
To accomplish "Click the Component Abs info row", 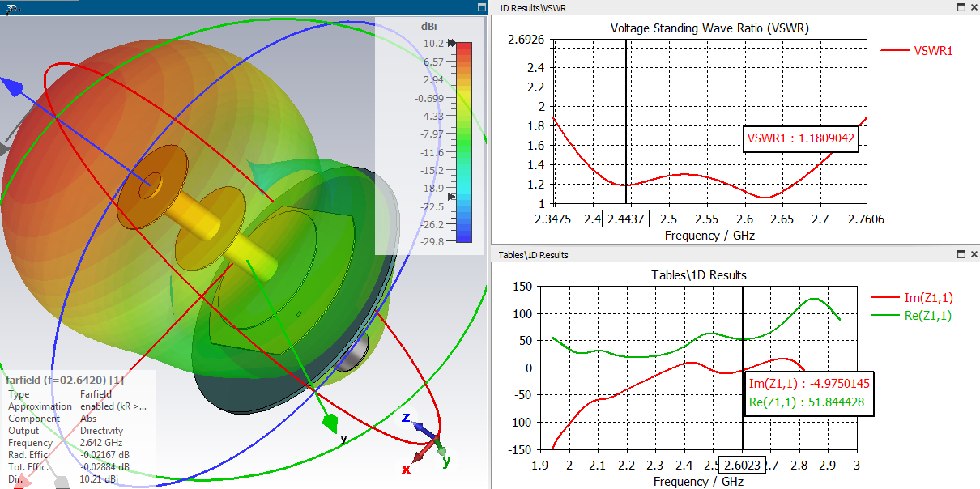I will (x=52, y=419).
